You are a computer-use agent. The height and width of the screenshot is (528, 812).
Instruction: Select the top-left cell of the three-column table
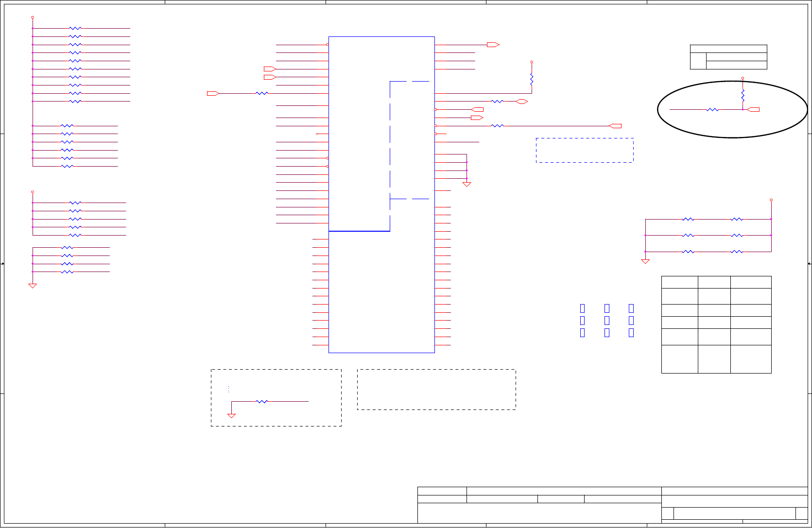(x=680, y=282)
